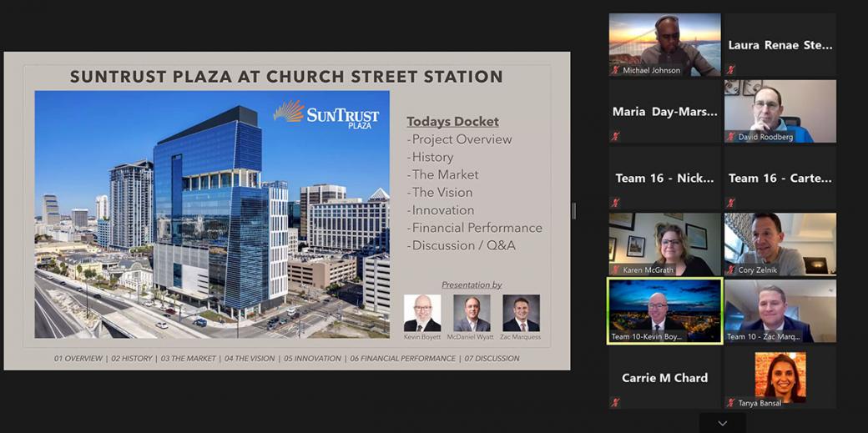Select Team 16 - Carte participant tile
This screenshot has height=433, width=868.
click(780, 178)
